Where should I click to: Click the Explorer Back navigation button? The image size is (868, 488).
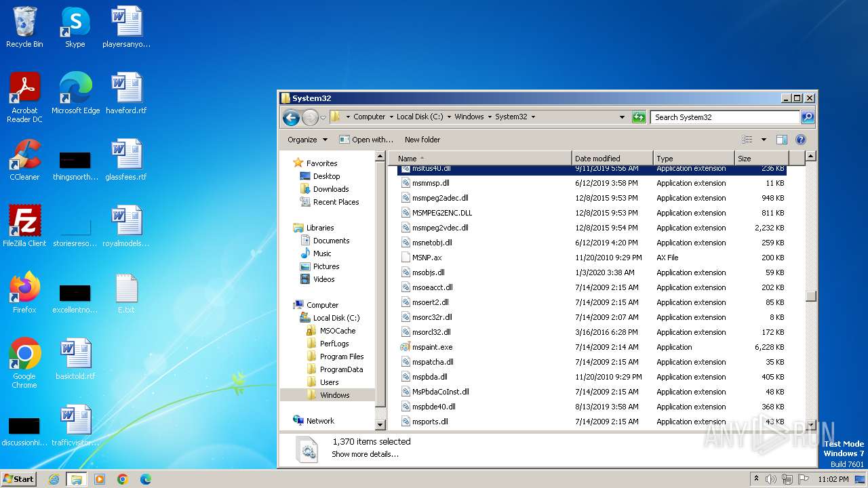(291, 117)
